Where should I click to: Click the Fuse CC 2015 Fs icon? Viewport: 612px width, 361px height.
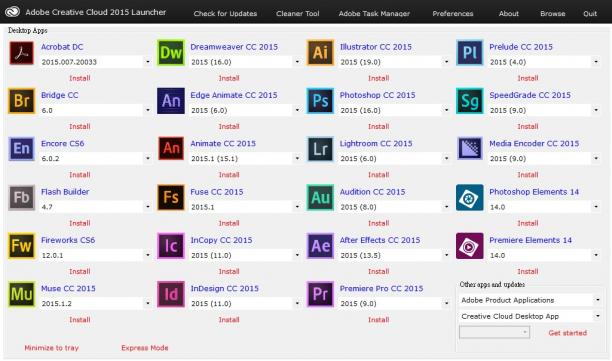click(171, 197)
